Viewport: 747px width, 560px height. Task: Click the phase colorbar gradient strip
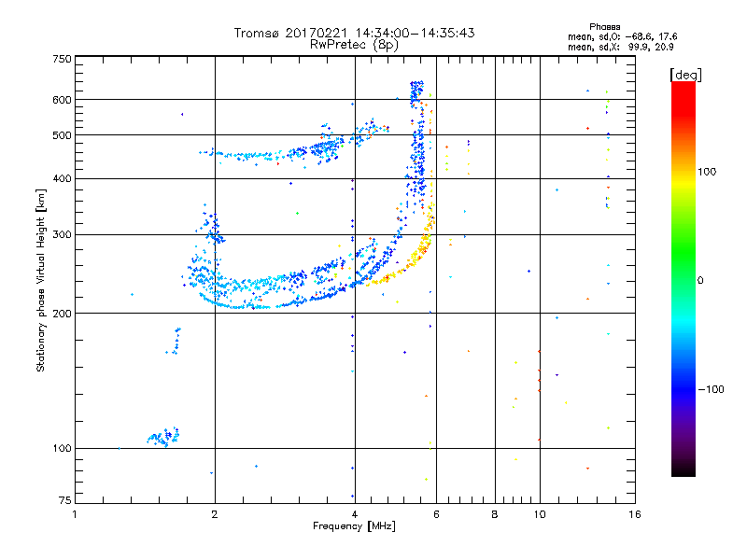684,278
